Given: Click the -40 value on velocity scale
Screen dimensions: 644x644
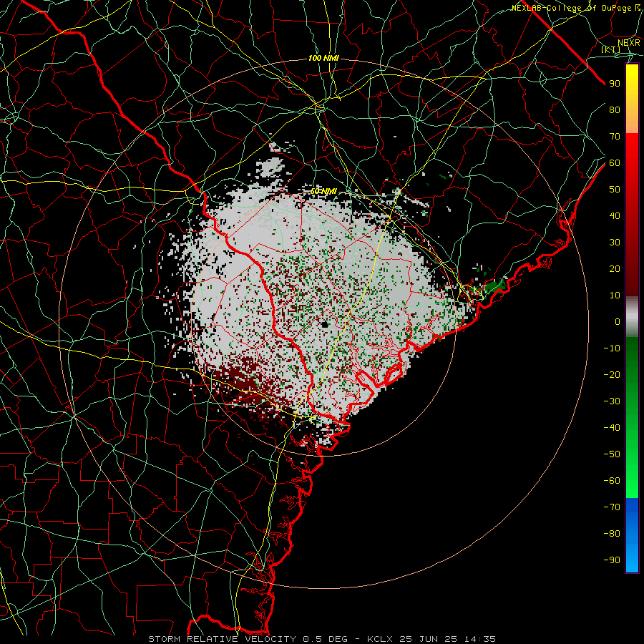Looking at the screenshot, I should click(x=612, y=428).
